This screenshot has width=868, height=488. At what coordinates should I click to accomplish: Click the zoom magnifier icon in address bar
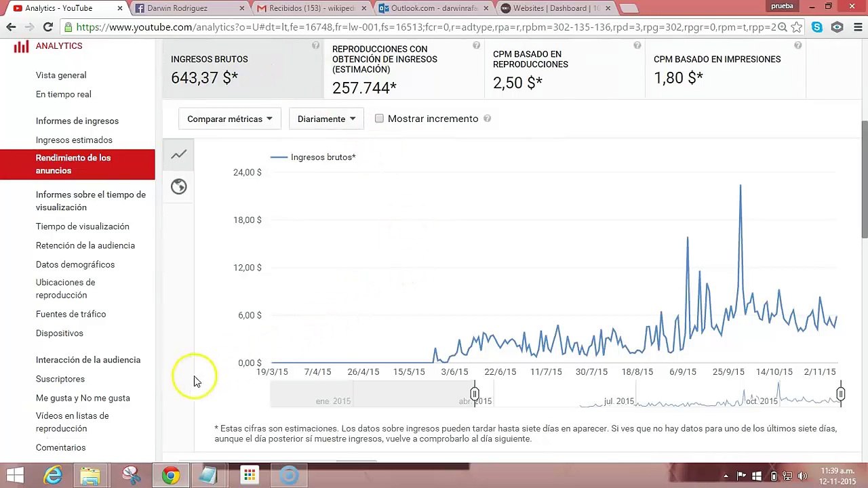[782, 27]
